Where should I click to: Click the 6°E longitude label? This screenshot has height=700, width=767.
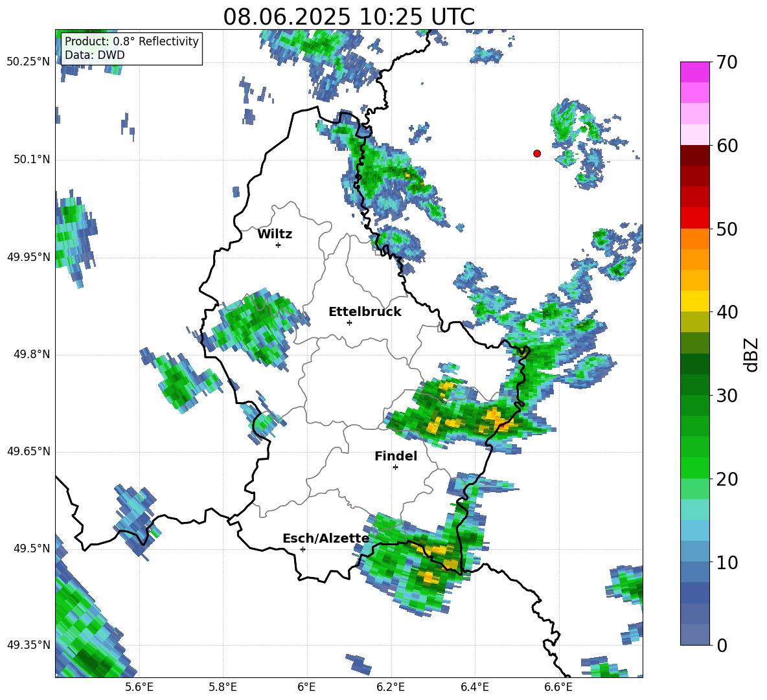point(306,687)
